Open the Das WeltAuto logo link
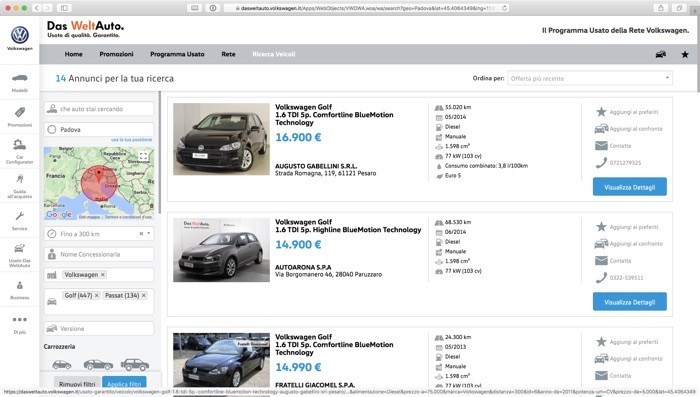 pyautogui.click(x=85, y=29)
